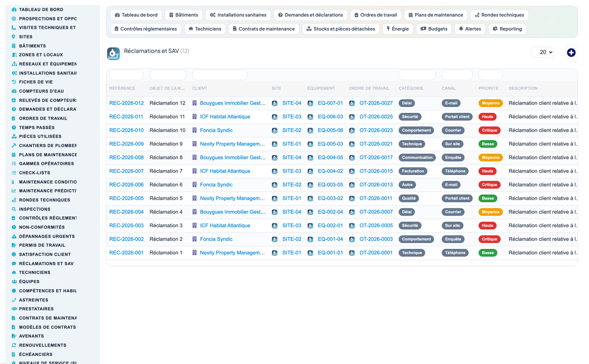Click the Référence filter input field
The image size is (589, 364).
coord(126,75)
